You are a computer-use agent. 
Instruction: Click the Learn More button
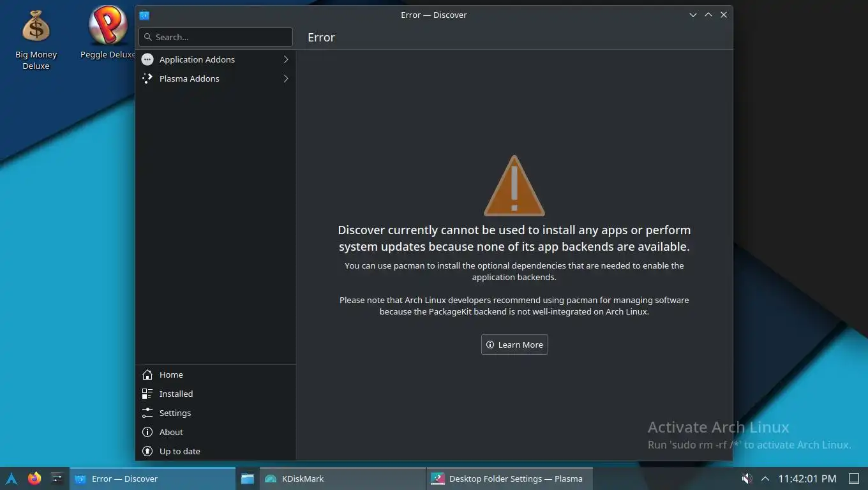coord(514,345)
